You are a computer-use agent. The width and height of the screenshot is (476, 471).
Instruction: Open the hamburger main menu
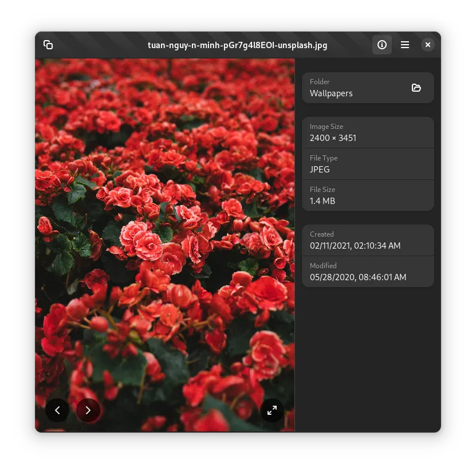[405, 45]
